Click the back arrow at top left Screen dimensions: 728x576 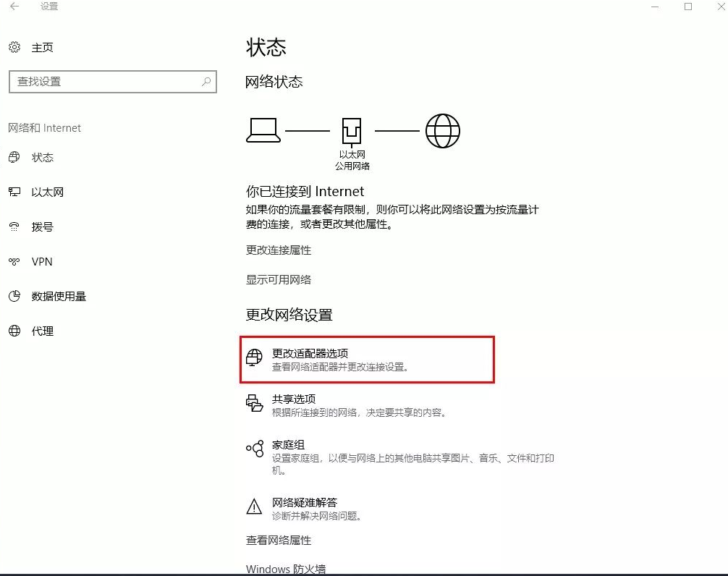pyautogui.click(x=14, y=7)
